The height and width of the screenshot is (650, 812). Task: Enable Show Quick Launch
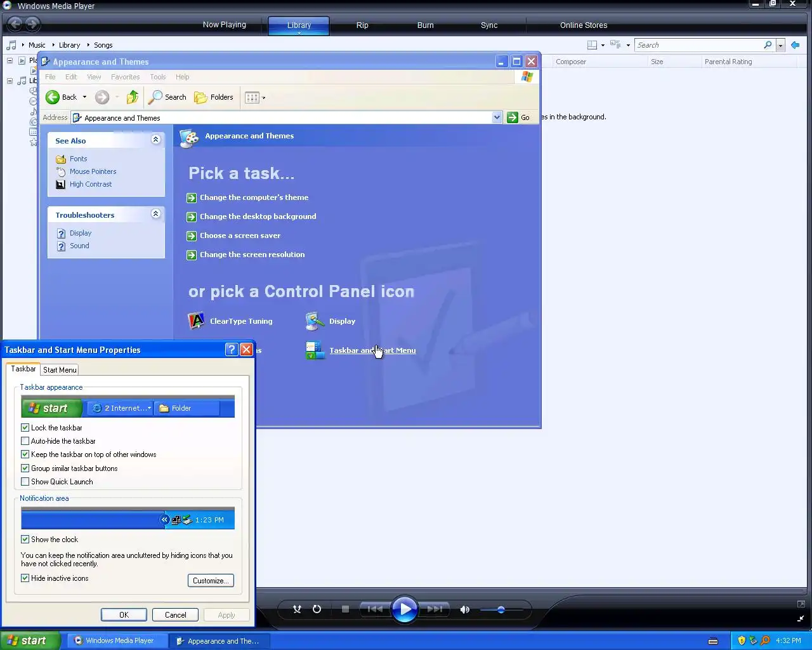point(25,482)
